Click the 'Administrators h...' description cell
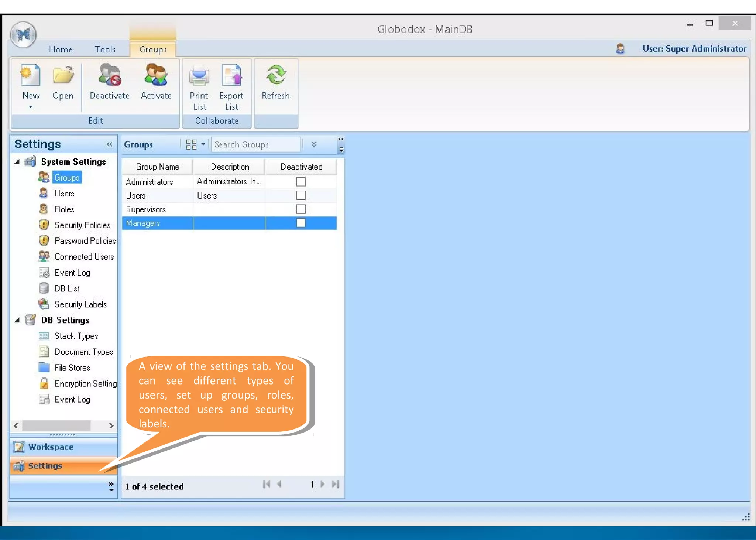Image resolution: width=756 pixels, height=540 pixels. tap(229, 182)
